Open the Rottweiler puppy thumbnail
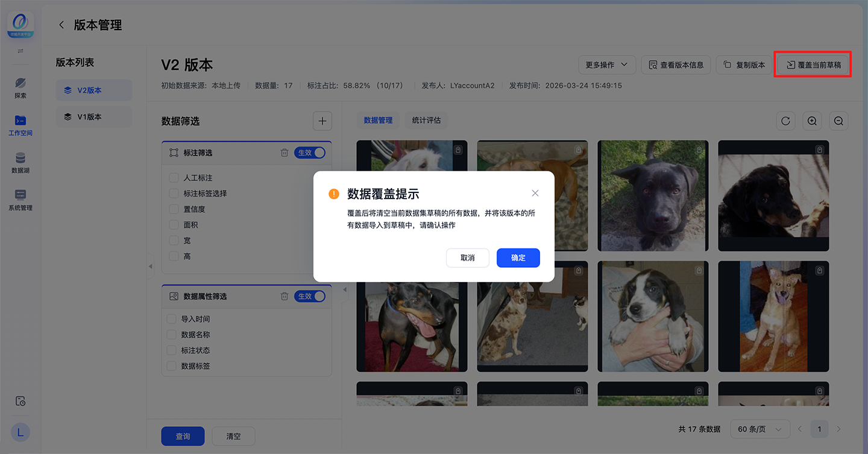This screenshot has width=868, height=454. pos(773,196)
